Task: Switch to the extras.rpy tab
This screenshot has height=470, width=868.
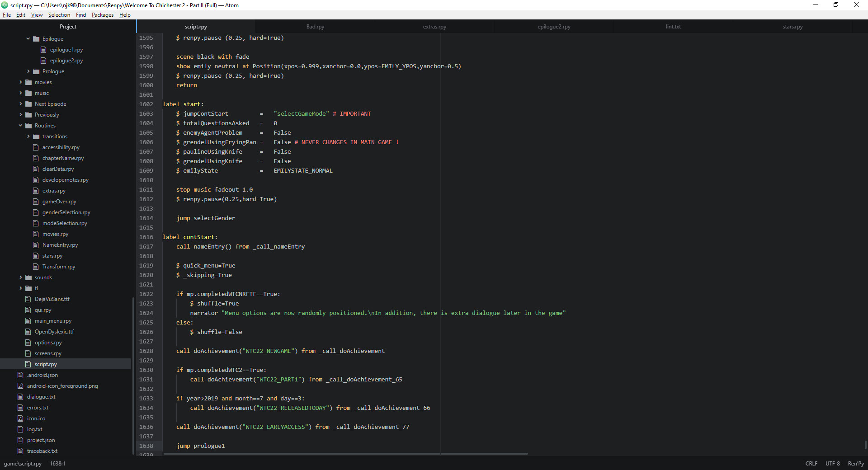Action: coord(434,26)
